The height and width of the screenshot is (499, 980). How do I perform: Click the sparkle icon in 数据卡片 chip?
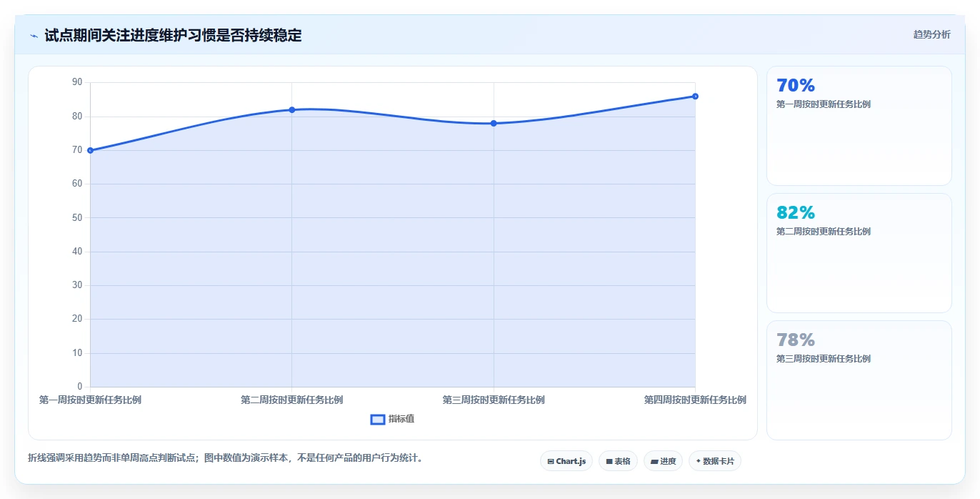(698, 461)
